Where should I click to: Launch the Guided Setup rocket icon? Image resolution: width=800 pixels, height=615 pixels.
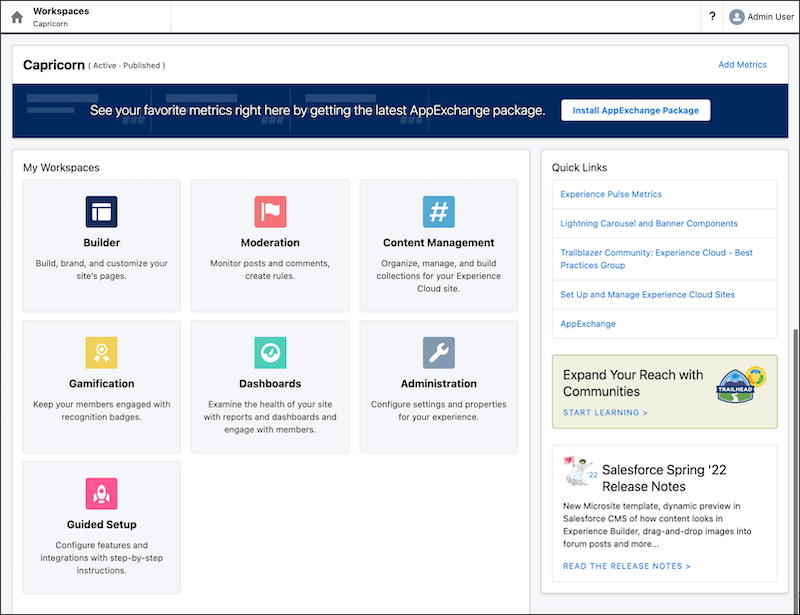[101, 493]
